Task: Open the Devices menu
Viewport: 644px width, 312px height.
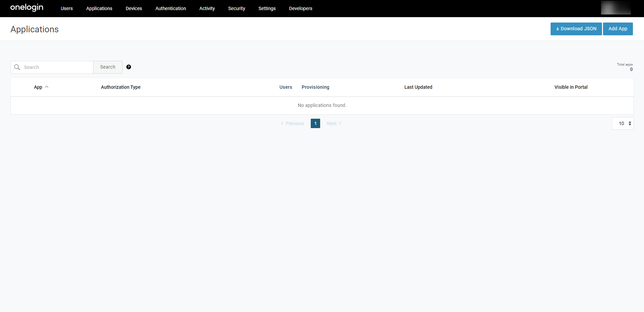Action: [x=134, y=8]
